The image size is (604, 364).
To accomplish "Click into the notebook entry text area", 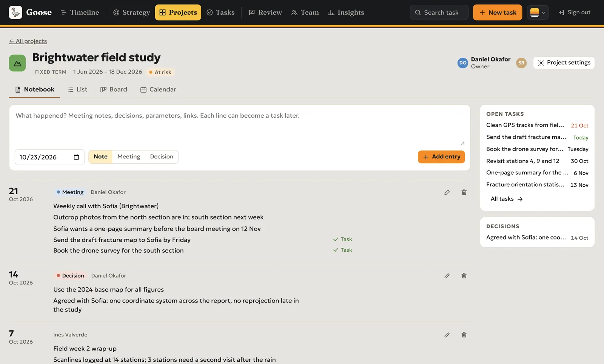I will pyautogui.click(x=240, y=127).
